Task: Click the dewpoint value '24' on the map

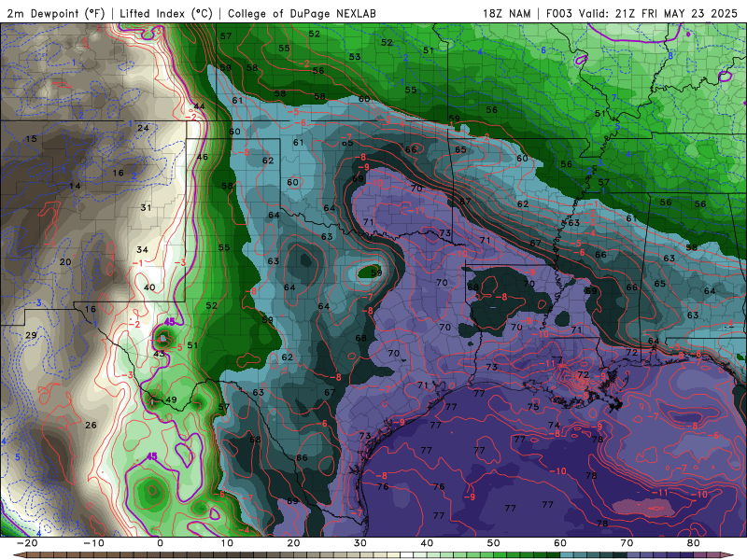Action: coord(143,128)
